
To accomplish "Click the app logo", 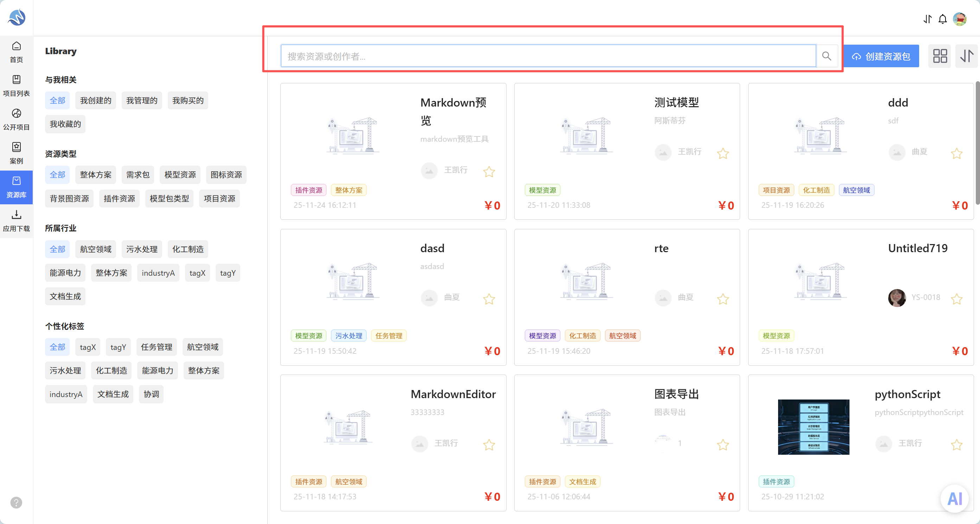I will click(x=17, y=18).
